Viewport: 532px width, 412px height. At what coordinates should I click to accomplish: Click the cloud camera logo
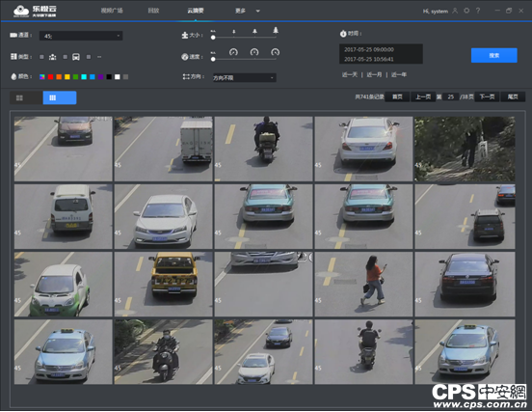tap(21, 11)
